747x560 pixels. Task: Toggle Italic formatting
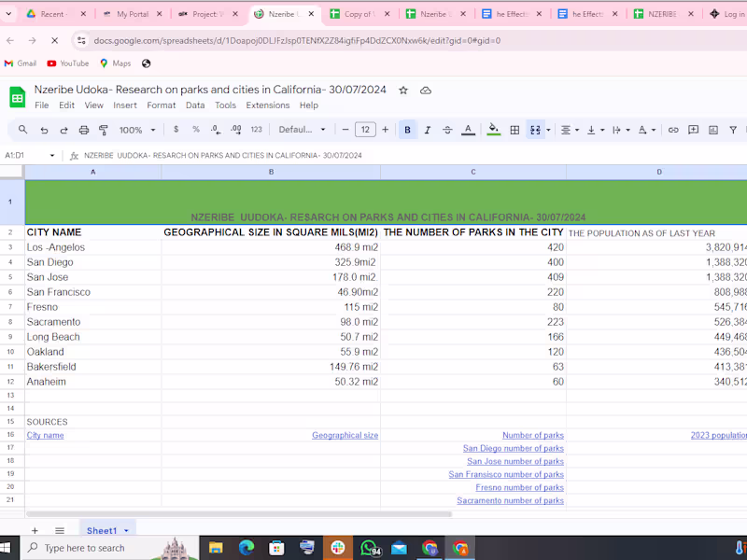tap(428, 130)
